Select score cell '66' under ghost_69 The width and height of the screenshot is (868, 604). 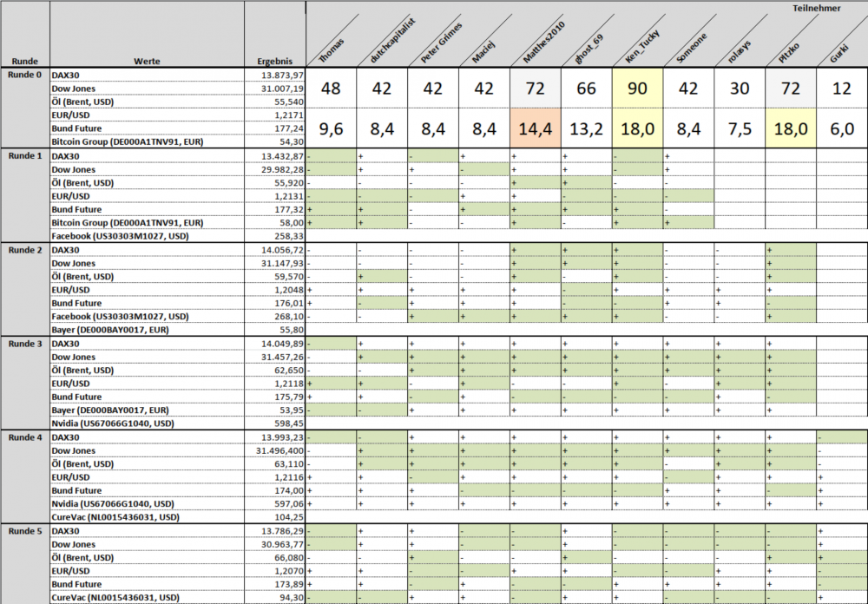pos(586,88)
